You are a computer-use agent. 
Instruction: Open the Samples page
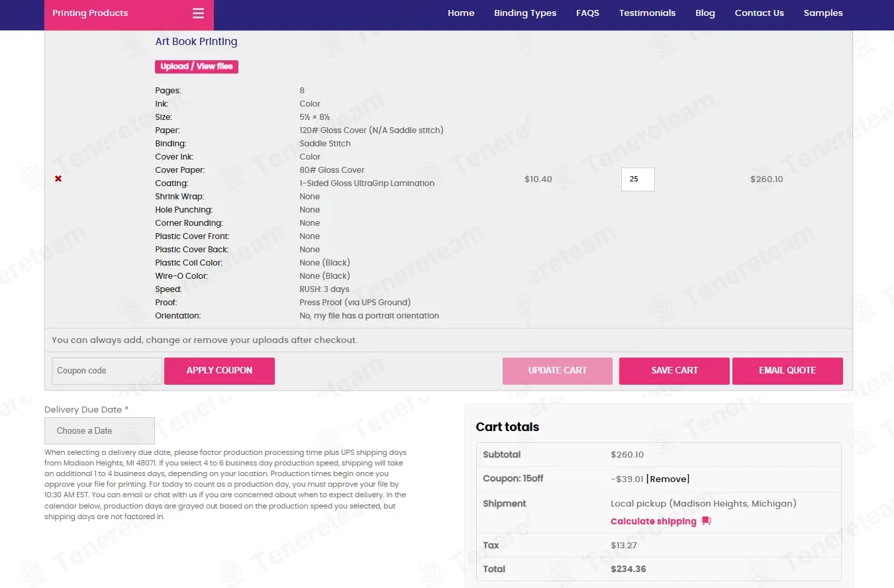pyautogui.click(x=823, y=13)
